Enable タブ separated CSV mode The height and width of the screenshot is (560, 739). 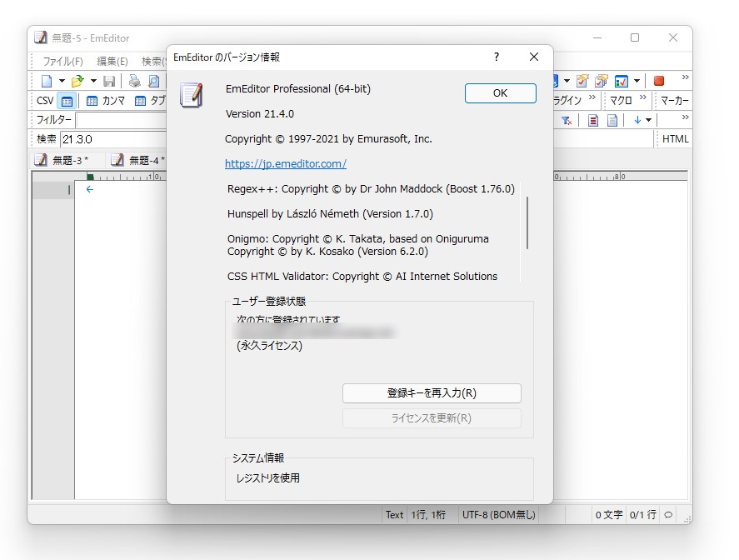(x=139, y=101)
